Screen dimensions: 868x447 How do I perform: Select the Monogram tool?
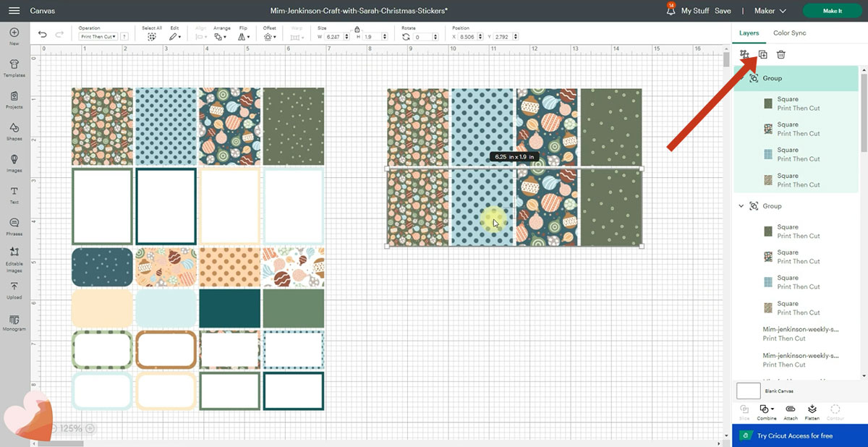14,321
